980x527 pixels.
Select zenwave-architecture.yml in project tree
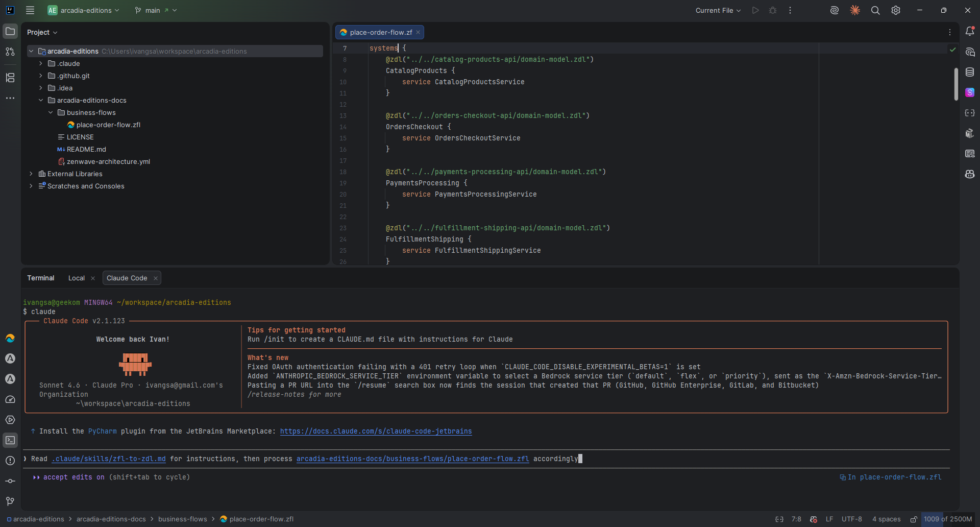108,161
